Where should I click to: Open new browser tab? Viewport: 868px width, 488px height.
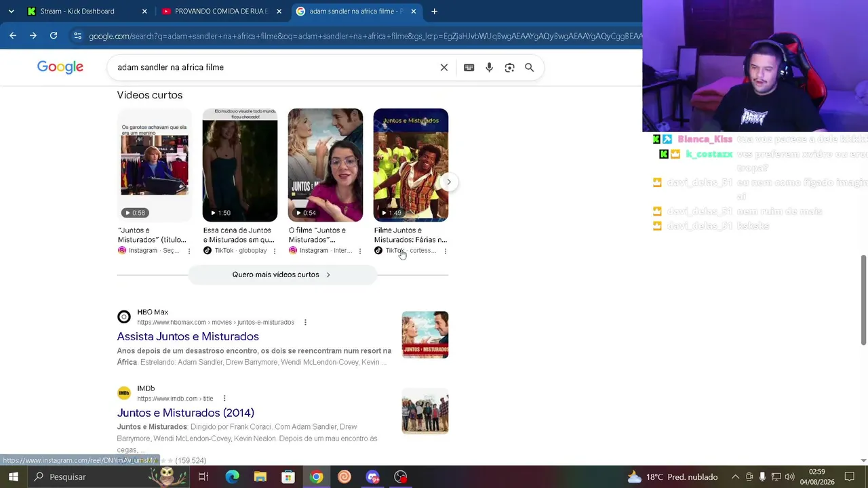coord(434,12)
